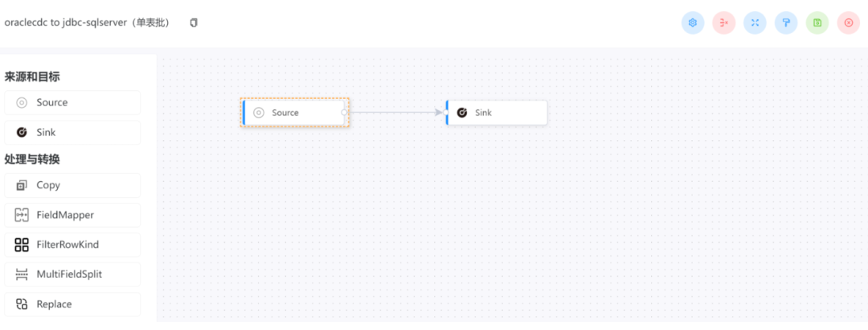868x330 pixels.
Task: Click the red delete-node icon in toolbar
Action: point(724,23)
